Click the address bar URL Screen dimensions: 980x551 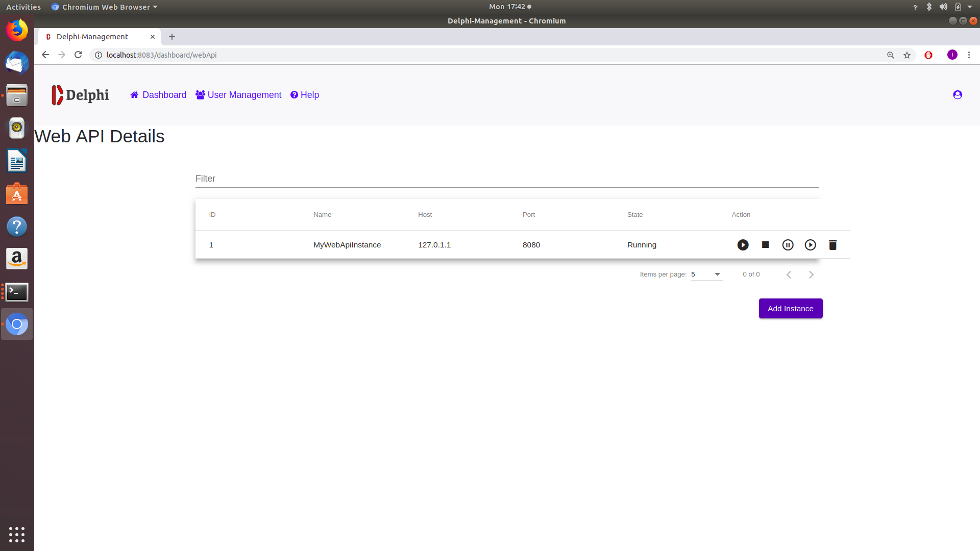point(161,55)
